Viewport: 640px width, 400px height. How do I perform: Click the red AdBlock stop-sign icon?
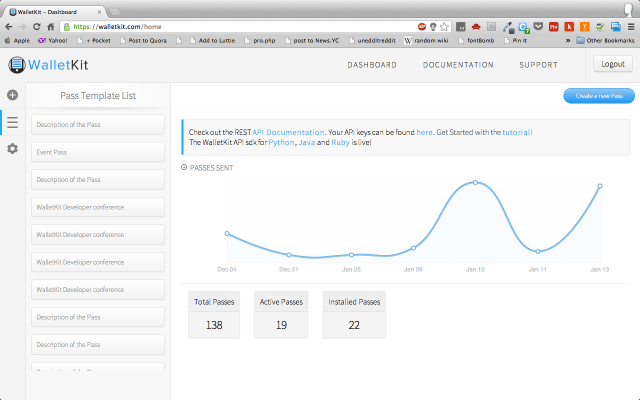click(x=422, y=27)
